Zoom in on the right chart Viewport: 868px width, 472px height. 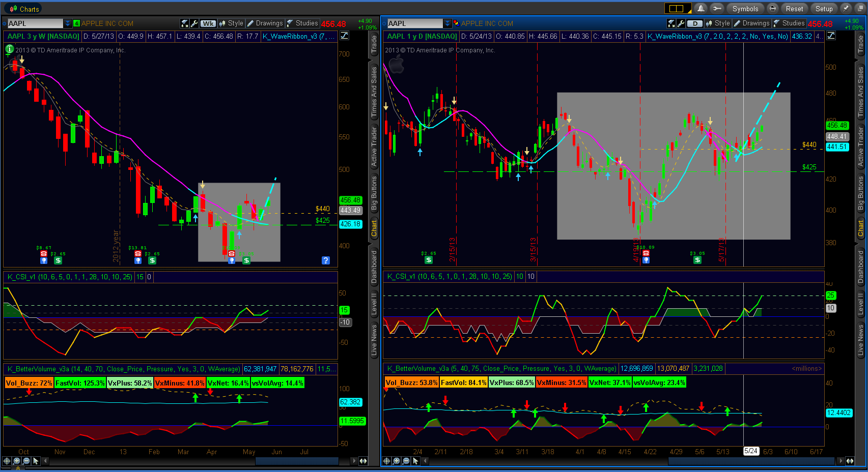(397, 461)
